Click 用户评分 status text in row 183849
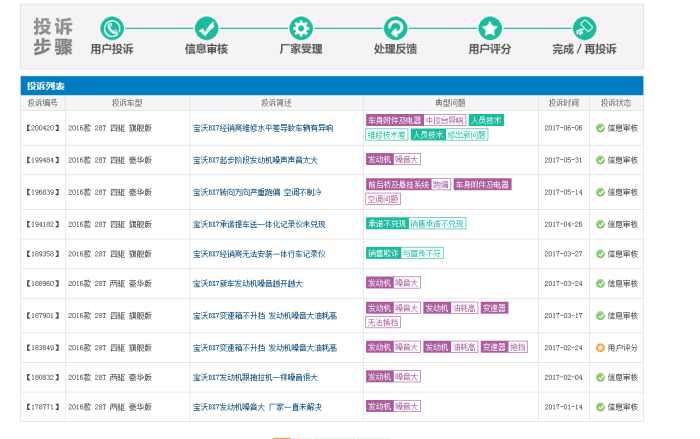700x439 pixels. (622, 347)
